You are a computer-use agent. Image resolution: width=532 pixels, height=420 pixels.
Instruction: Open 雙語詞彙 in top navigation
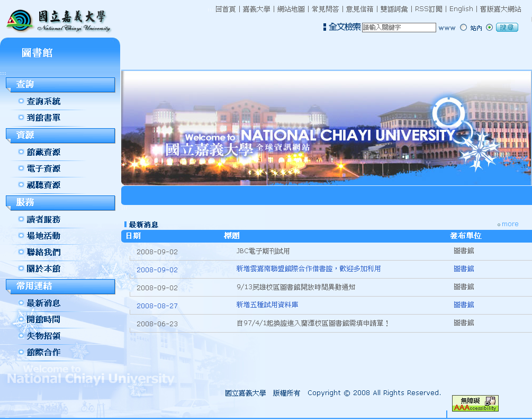(394, 9)
